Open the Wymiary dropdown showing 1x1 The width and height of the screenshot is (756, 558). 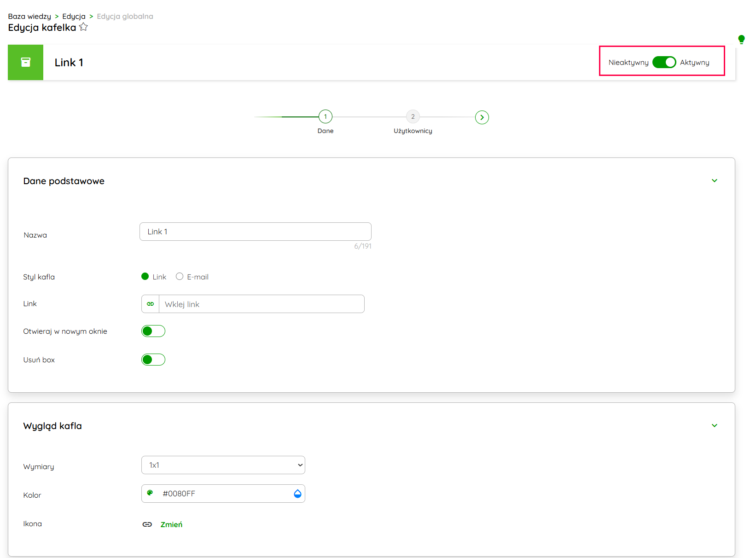(x=223, y=465)
